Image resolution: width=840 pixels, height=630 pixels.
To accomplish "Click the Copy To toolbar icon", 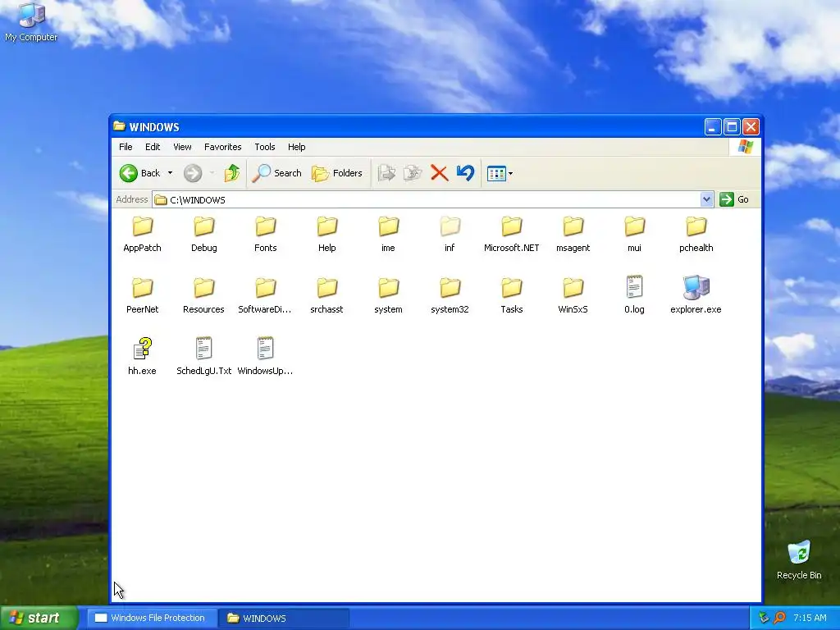I will (x=413, y=173).
